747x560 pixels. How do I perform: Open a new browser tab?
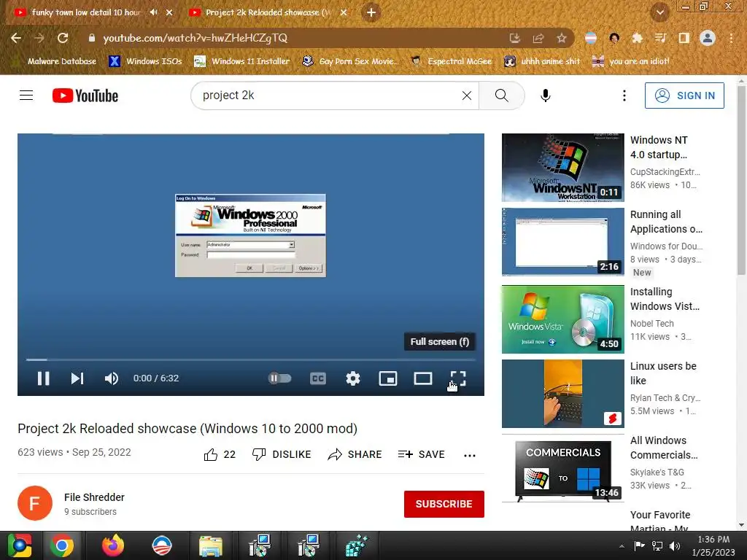(371, 13)
